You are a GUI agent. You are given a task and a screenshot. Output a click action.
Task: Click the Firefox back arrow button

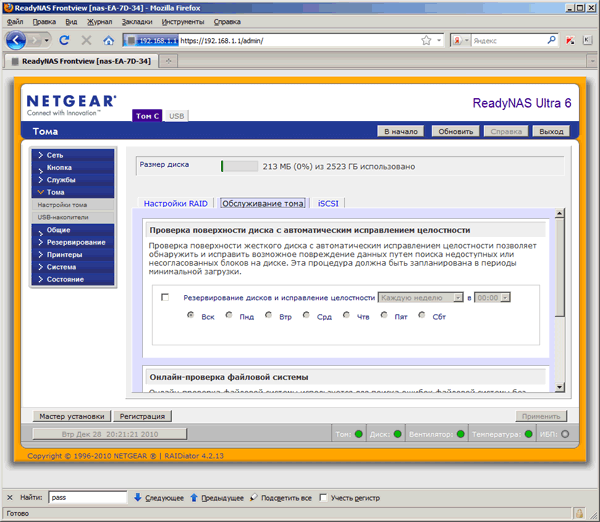pos(15,40)
